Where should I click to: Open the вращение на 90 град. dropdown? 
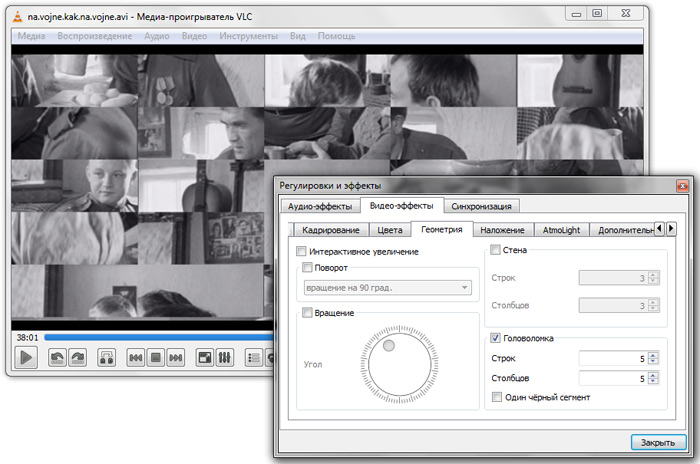point(387,288)
